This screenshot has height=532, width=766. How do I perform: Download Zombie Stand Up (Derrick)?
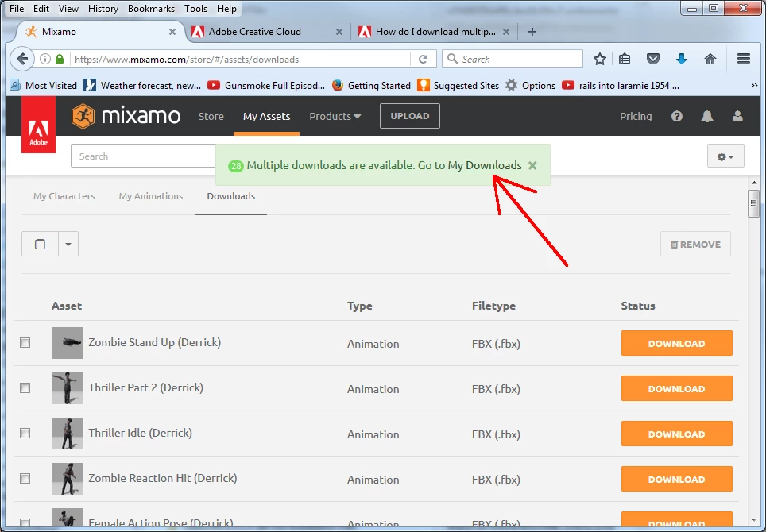676,343
